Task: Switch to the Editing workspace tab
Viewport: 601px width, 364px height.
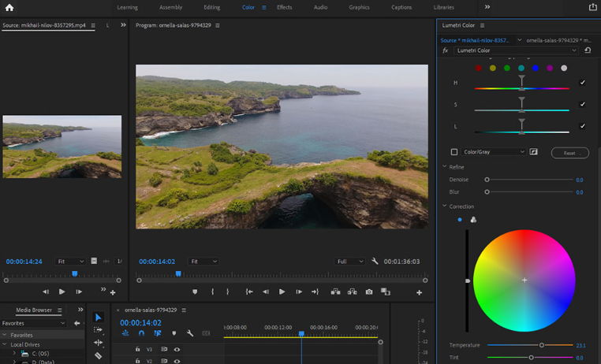Action: coord(211,7)
